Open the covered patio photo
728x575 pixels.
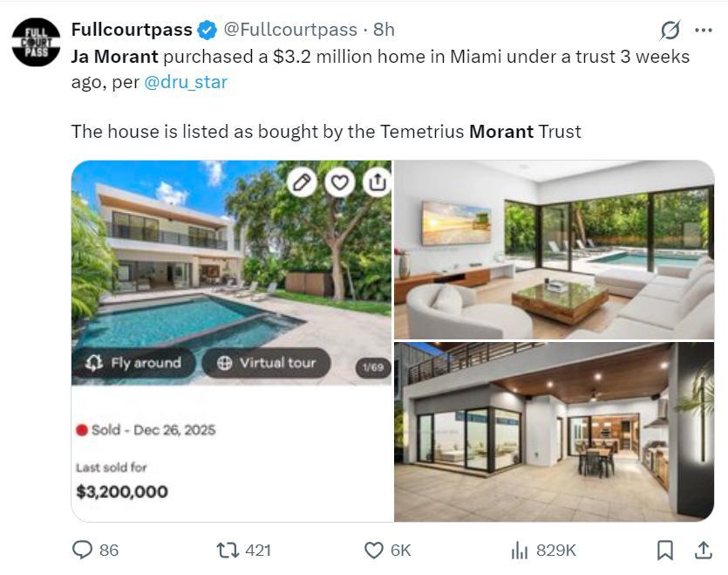554,431
